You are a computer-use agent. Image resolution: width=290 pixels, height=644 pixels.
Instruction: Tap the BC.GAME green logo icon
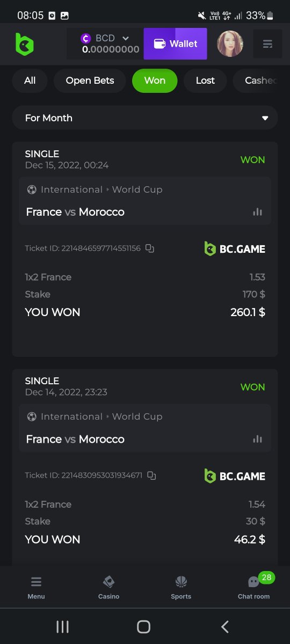25,44
